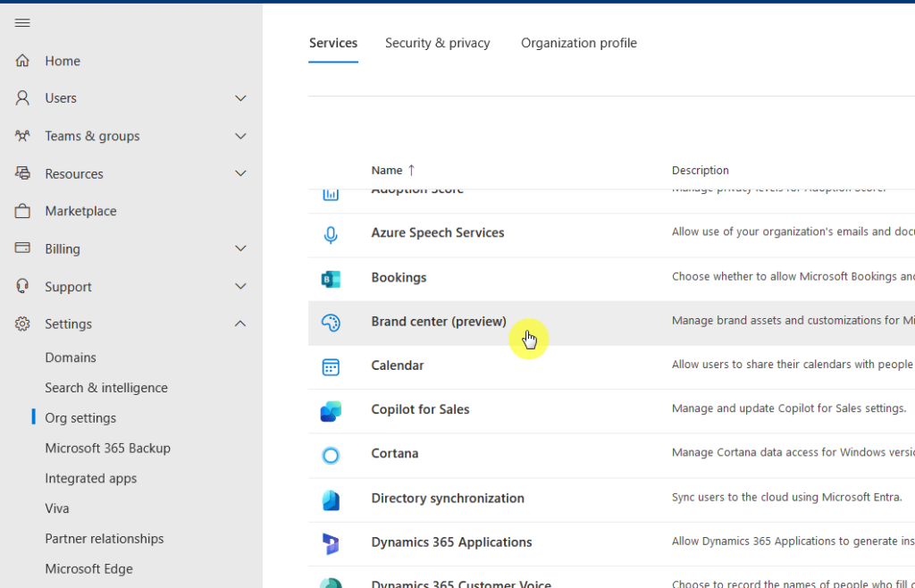Click the Calendar grid icon

point(331,367)
